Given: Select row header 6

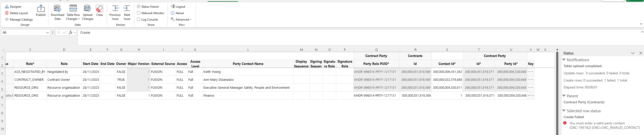Looking at the screenshot, I should point(2,97).
